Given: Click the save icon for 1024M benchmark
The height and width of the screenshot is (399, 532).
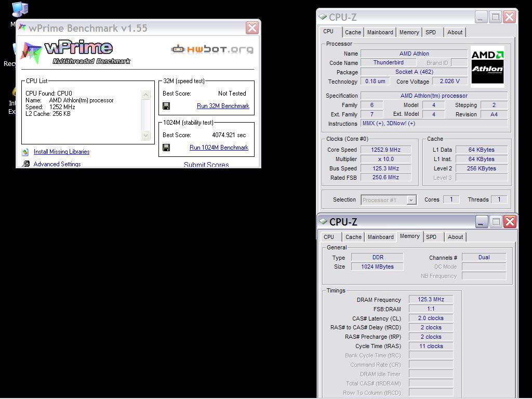Looking at the screenshot, I should pyautogui.click(x=166, y=148).
